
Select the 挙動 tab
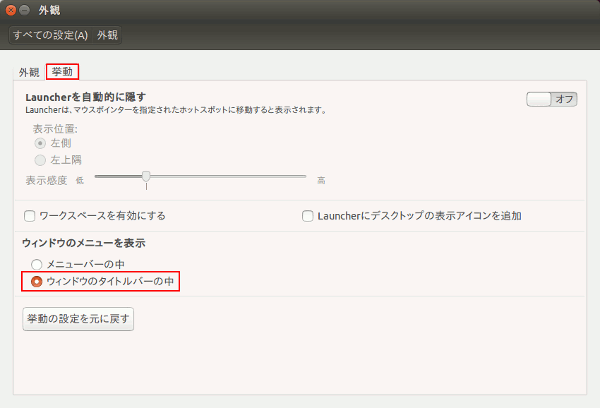coord(62,72)
